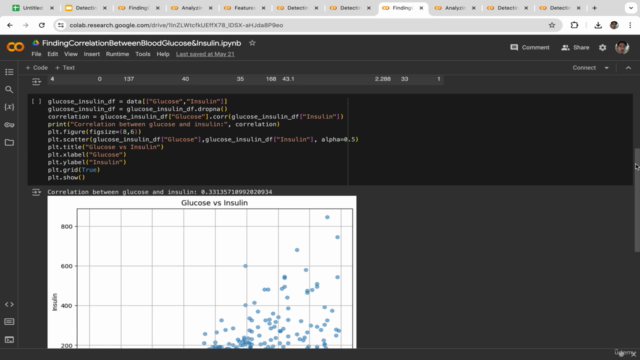Expand the Connect dropdown arrow
The width and height of the screenshot is (640, 360).
tap(607, 68)
